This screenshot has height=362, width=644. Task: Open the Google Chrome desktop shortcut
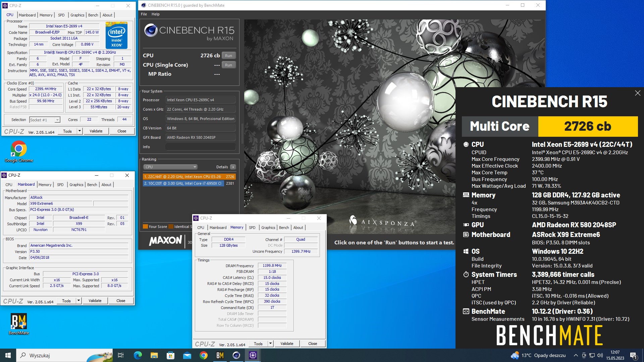(19, 152)
